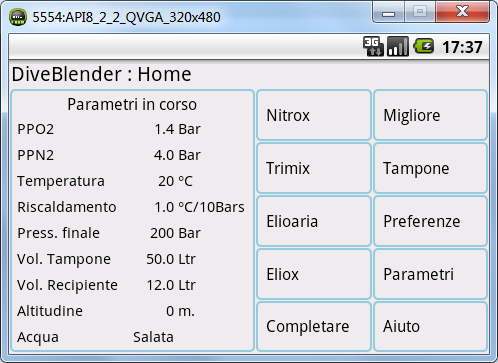The image size is (498, 363).
Task: Click the Vol. Tampone label
Action: 64,259
